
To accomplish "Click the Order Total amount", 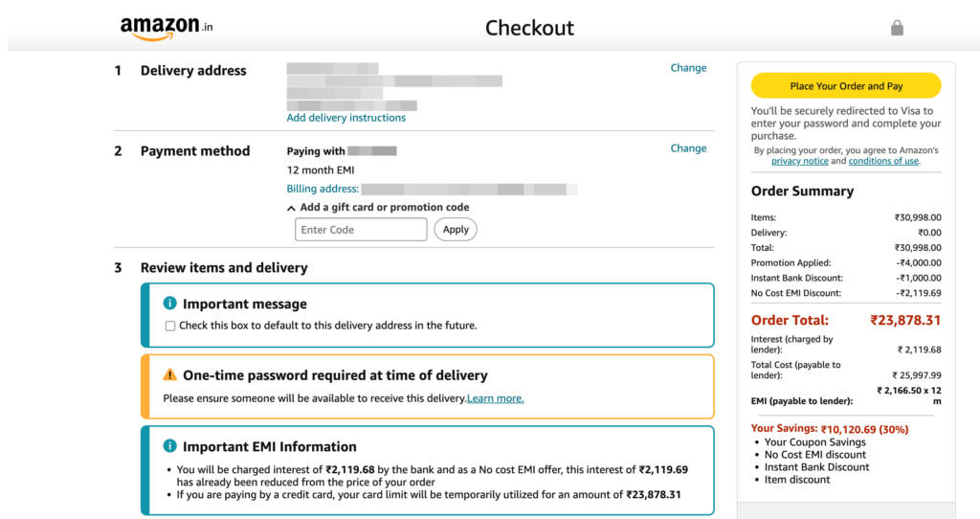I will [904, 321].
